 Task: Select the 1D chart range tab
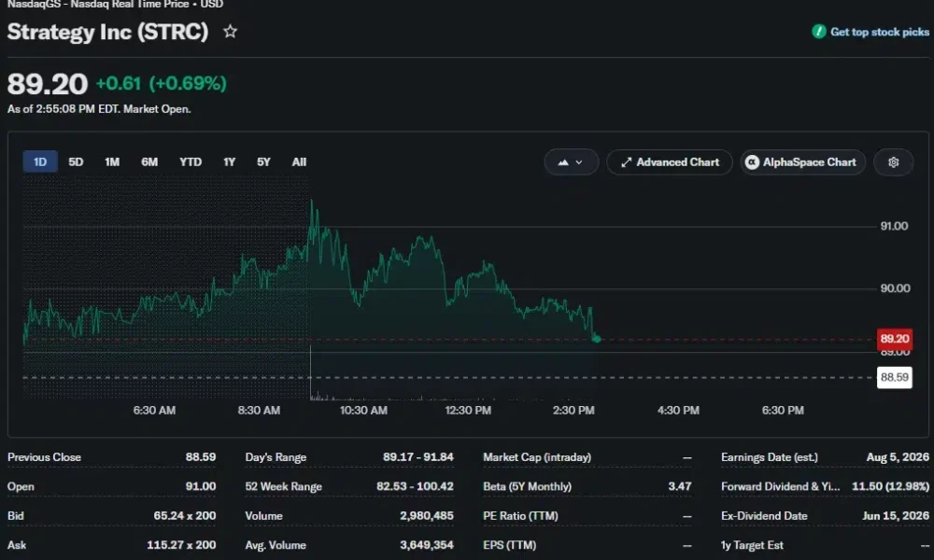tap(40, 161)
